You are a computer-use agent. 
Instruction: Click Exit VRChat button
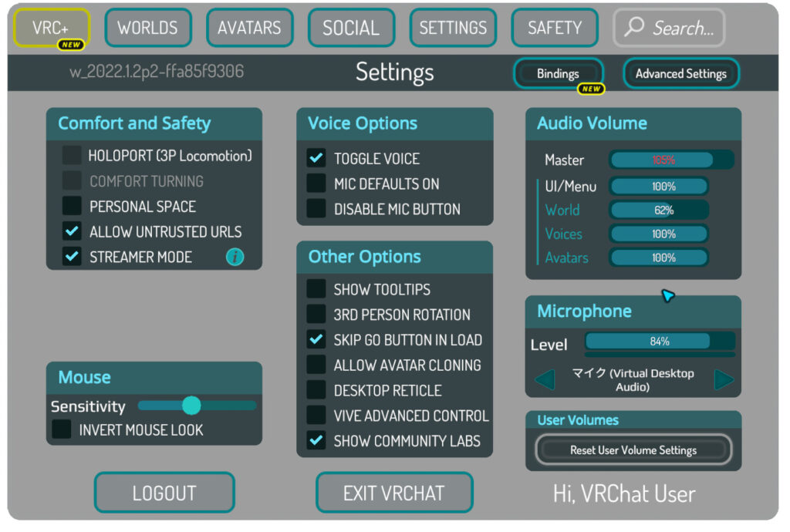pos(394,493)
